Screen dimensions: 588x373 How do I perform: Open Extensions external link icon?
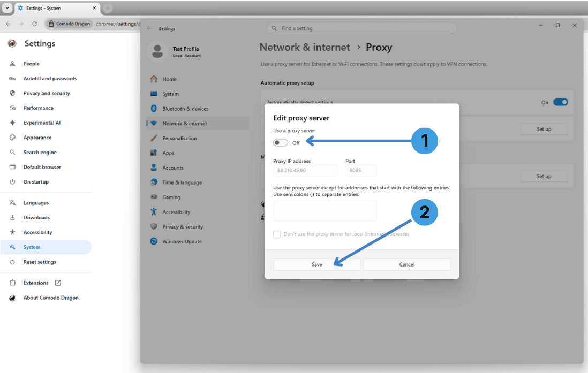58,283
